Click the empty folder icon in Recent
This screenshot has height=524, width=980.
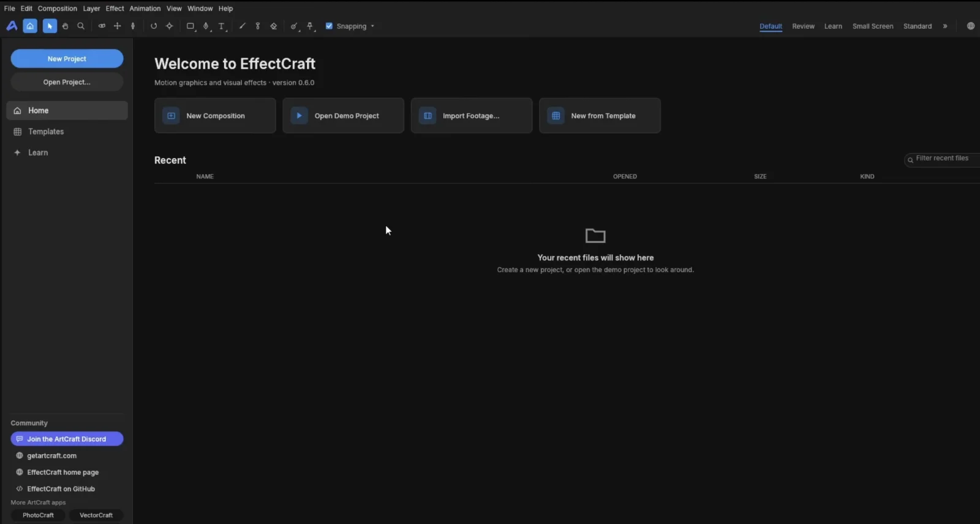pos(595,235)
